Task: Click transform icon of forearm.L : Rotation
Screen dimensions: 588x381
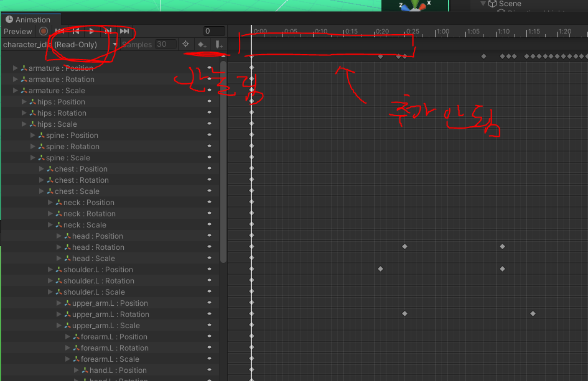Action: 76,348
